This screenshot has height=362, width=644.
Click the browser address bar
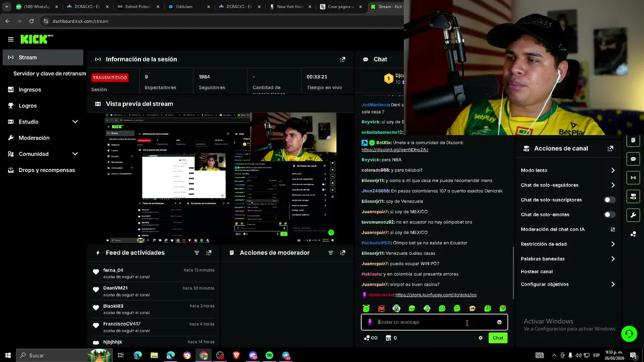(x=221, y=21)
